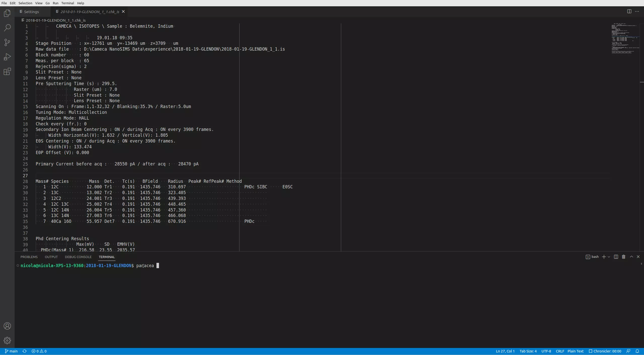Change the CRLF end of line sequence
The height and width of the screenshot is (355, 644).
click(x=560, y=351)
